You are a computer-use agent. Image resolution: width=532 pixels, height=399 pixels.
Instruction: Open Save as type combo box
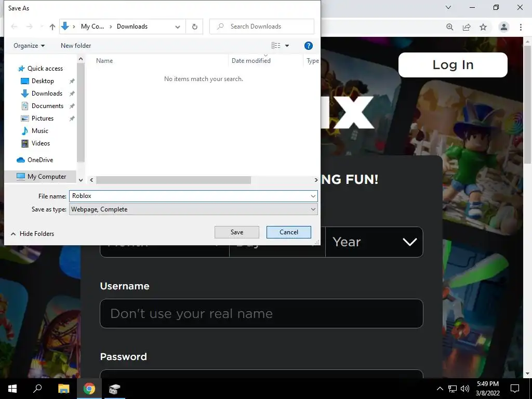pos(193,209)
